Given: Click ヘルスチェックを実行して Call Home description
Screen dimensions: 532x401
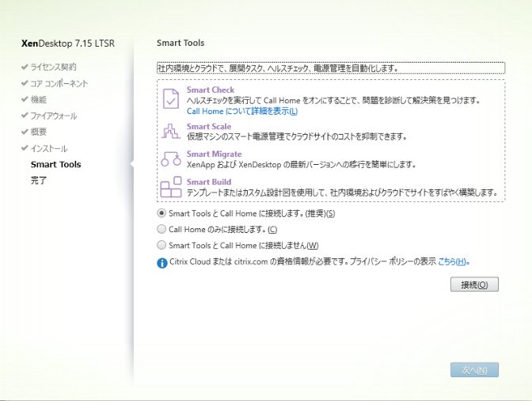Looking at the screenshot, I should coord(333,101).
